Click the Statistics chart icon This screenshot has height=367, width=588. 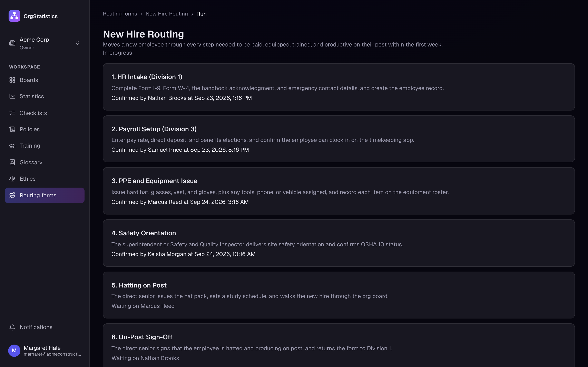pos(12,96)
